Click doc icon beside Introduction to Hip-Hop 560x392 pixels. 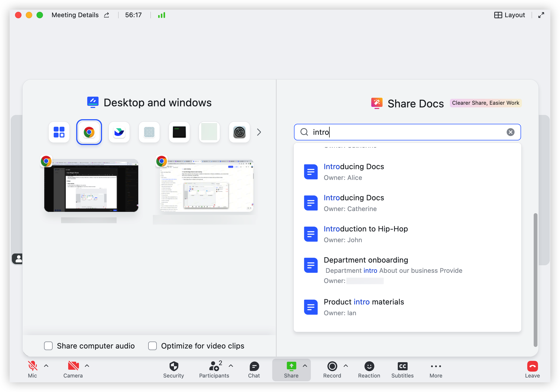311,234
